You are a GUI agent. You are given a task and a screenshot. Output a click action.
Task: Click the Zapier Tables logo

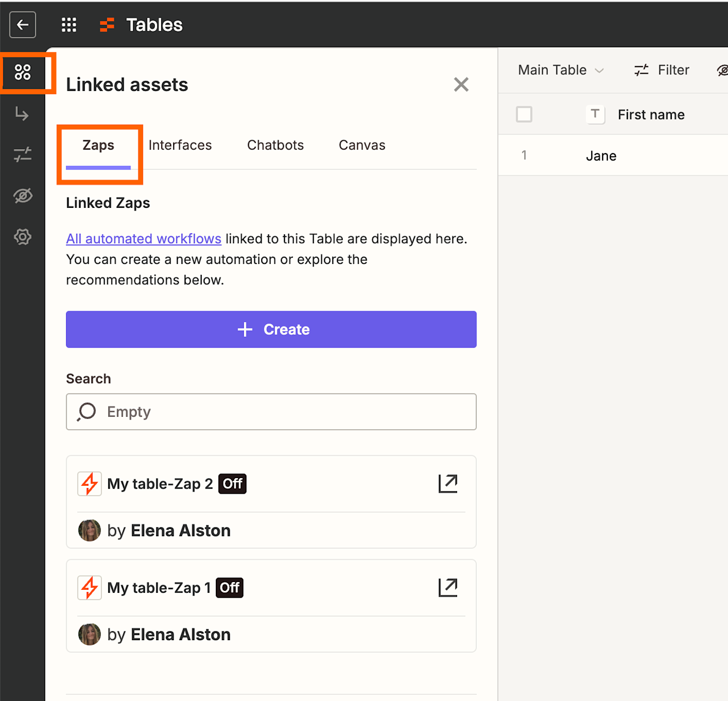coord(107,24)
